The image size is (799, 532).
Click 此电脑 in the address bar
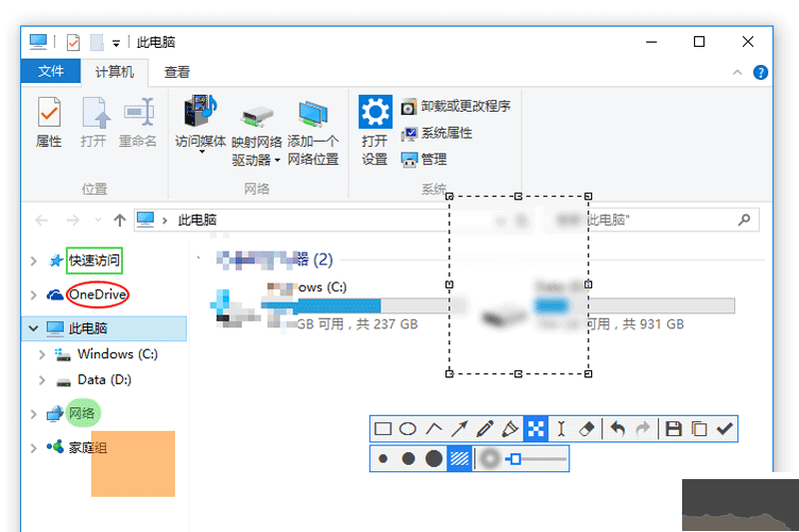coord(197,220)
